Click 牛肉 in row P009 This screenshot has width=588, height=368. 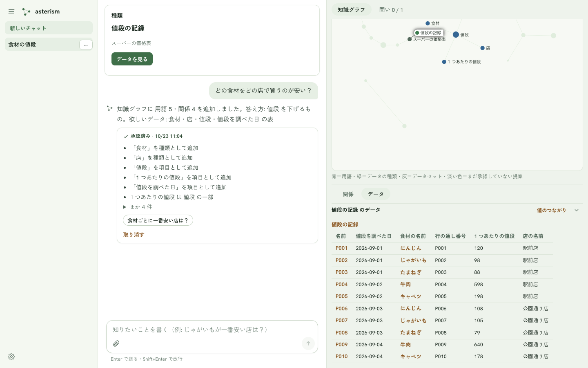click(x=405, y=345)
